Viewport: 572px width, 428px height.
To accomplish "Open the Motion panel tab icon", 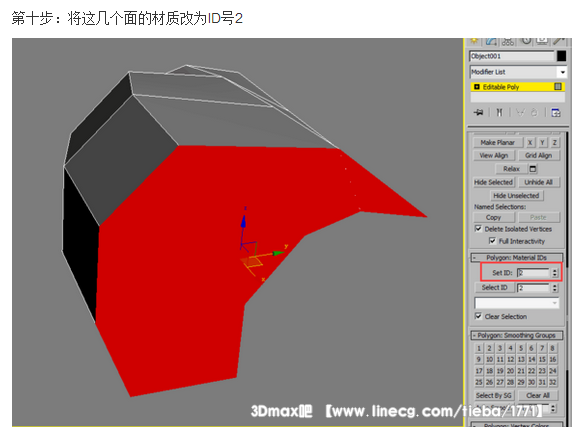I will click(x=526, y=41).
